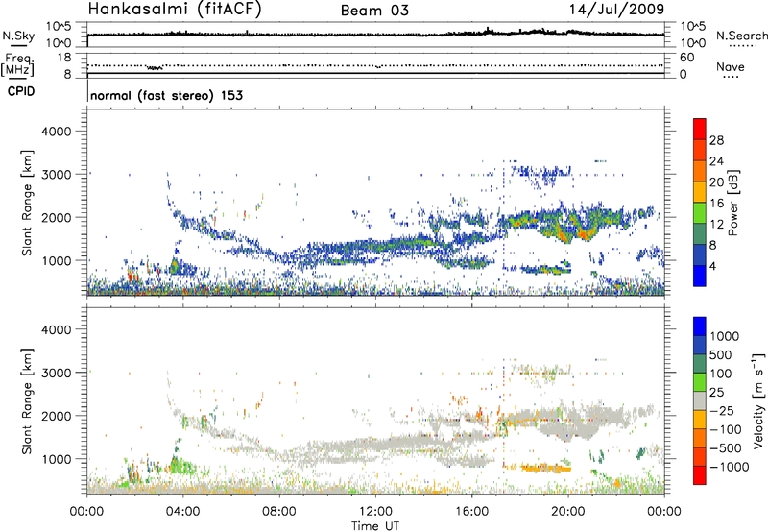Click the Power [dB] colorbar title
This screenshot has height=532, width=768.
pyautogui.click(x=732, y=203)
